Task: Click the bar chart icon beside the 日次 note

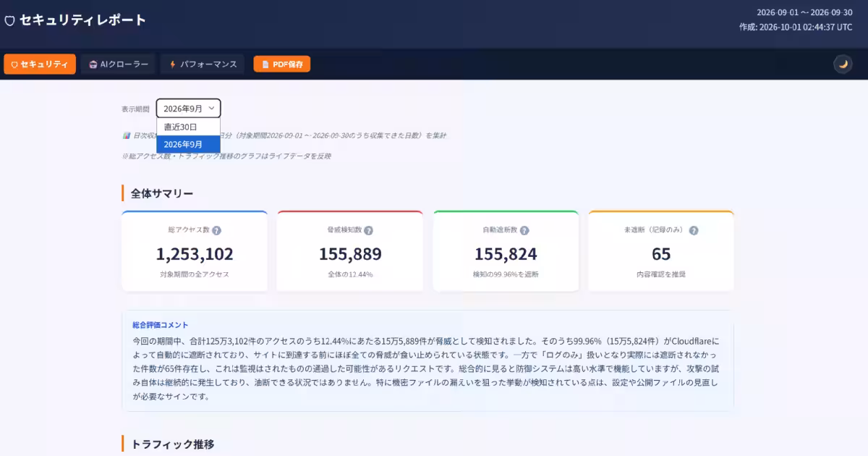Action: [x=126, y=135]
